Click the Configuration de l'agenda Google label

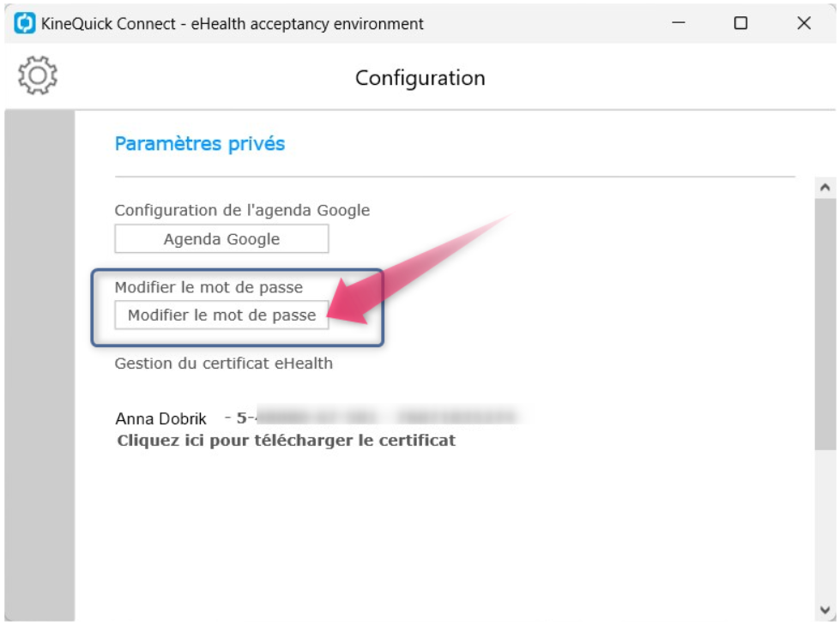(x=242, y=210)
